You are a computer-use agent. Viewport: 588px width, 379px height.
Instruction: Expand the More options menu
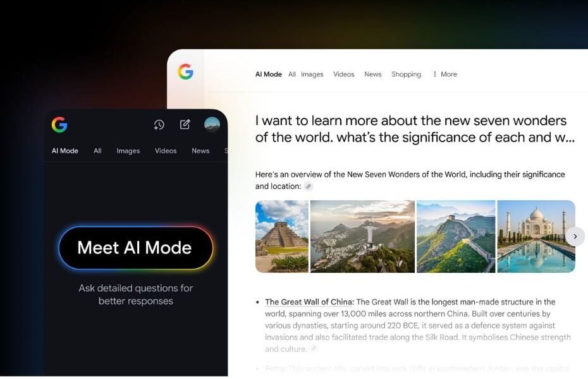(x=444, y=74)
